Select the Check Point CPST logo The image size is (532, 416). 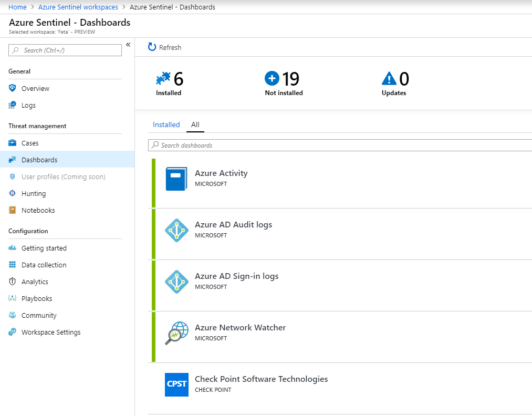(176, 384)
